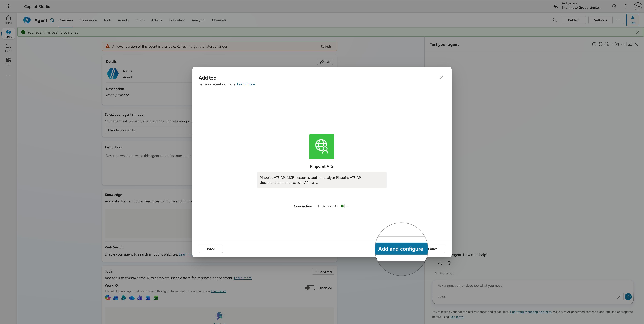Show more sidebar options ellipsis

[8, 76]
